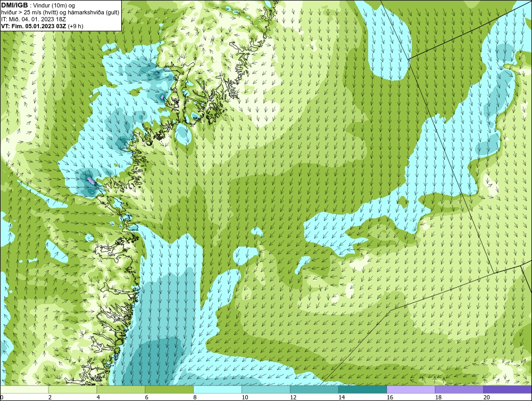Select the 10–12 m/s turquoise swatch
Screen dimensions: 532x401
266,389
